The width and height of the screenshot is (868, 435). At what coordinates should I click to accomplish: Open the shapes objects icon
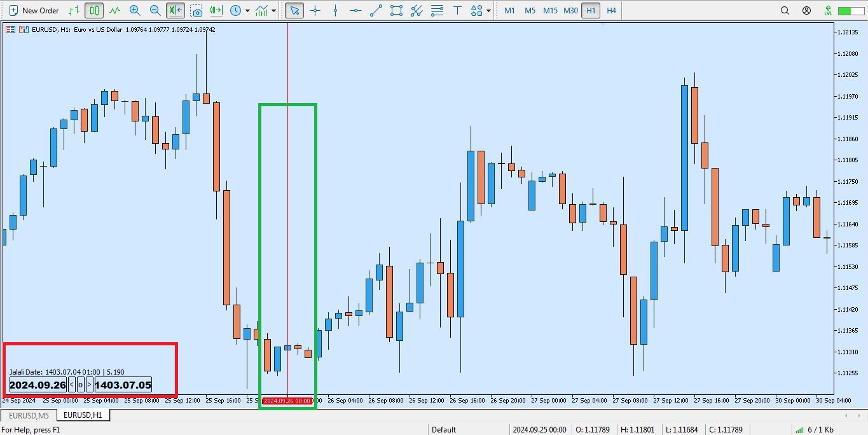(x=476, y=10)
